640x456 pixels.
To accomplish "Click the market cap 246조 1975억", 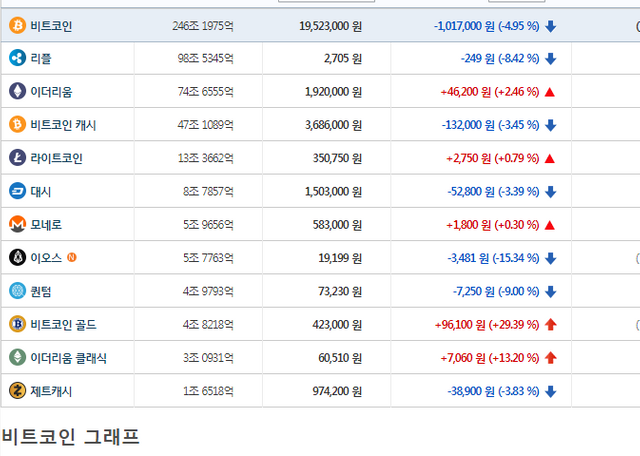I will [202, 26].
